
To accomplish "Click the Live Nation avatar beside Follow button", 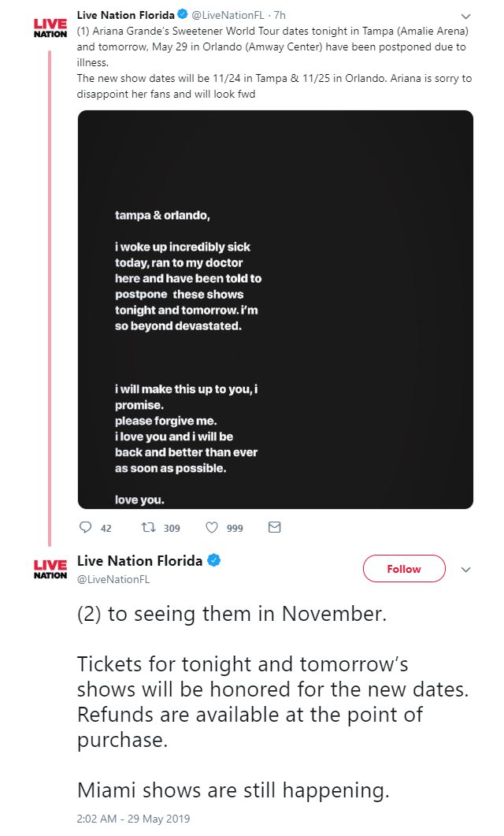I will pyautogui.click(x=50, y=570).
